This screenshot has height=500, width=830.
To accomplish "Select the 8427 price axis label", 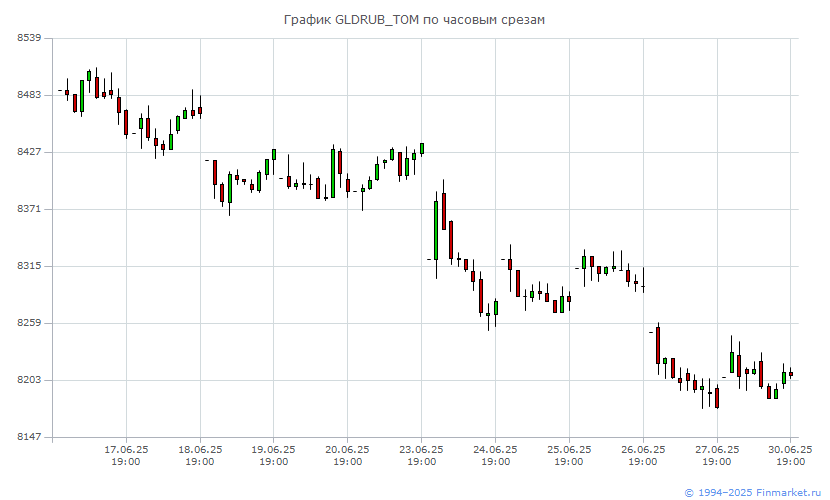I will [x=29, y=152].
